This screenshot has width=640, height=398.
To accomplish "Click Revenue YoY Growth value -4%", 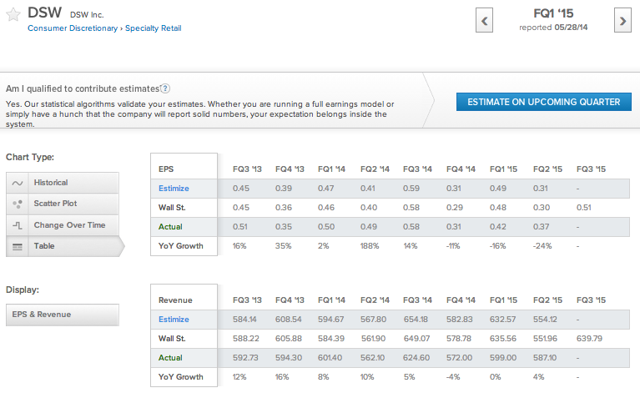I will point(453,377).
